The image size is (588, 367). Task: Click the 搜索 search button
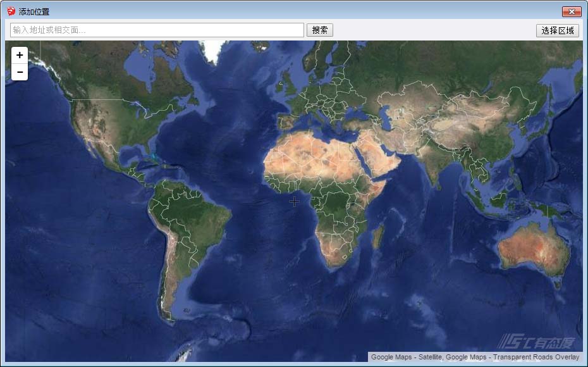pyautogui.click(x=319, y=30)
